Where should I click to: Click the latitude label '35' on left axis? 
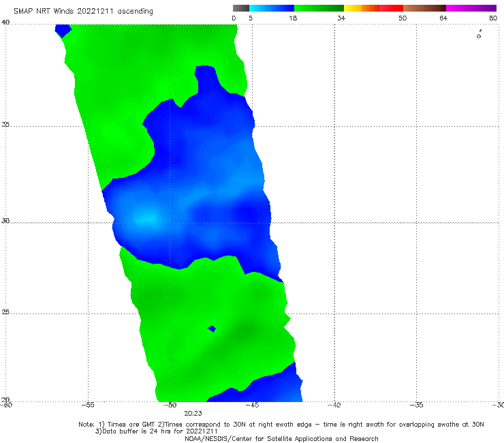point(5,124)
